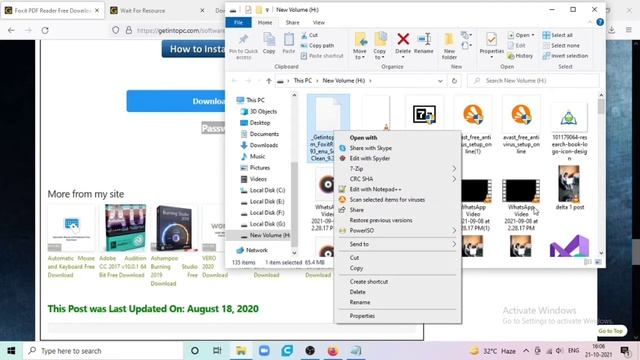The width and height of the screenshot is (640, 360).
Task: Switch to Wait For Resource browser tab
Action: (x=158, y=10)
